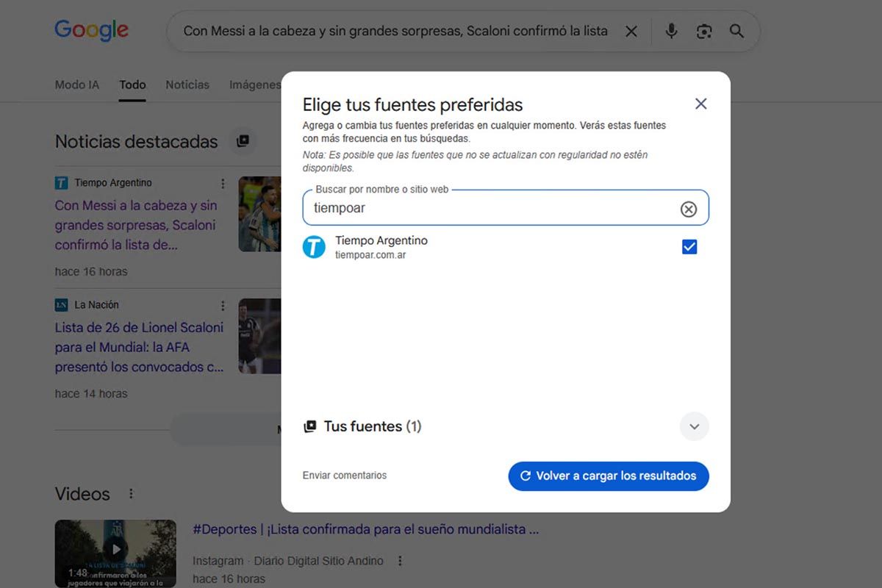
Task: Open thumbnail of Tiempo Argentino article
Action: [x=259, y=214]
